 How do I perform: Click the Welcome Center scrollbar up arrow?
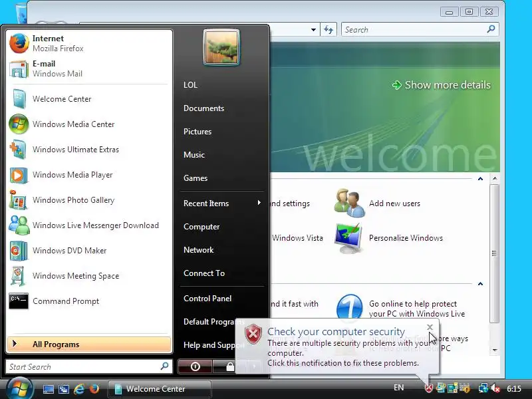[495, 178]
